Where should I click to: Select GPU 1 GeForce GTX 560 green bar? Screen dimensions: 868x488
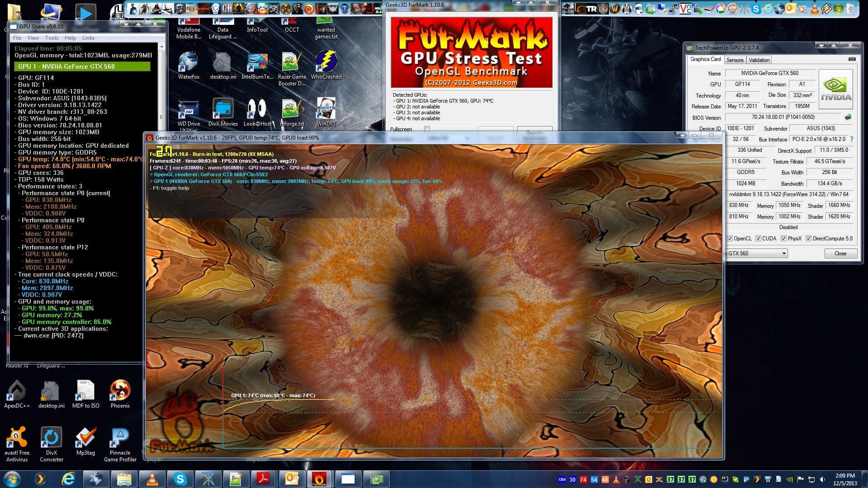(82, 66)
